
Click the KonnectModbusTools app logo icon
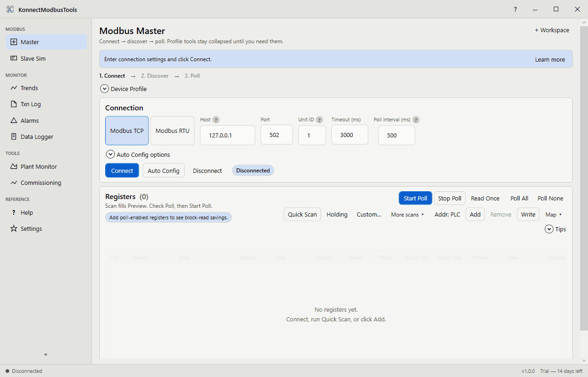(x=10, y=9)
